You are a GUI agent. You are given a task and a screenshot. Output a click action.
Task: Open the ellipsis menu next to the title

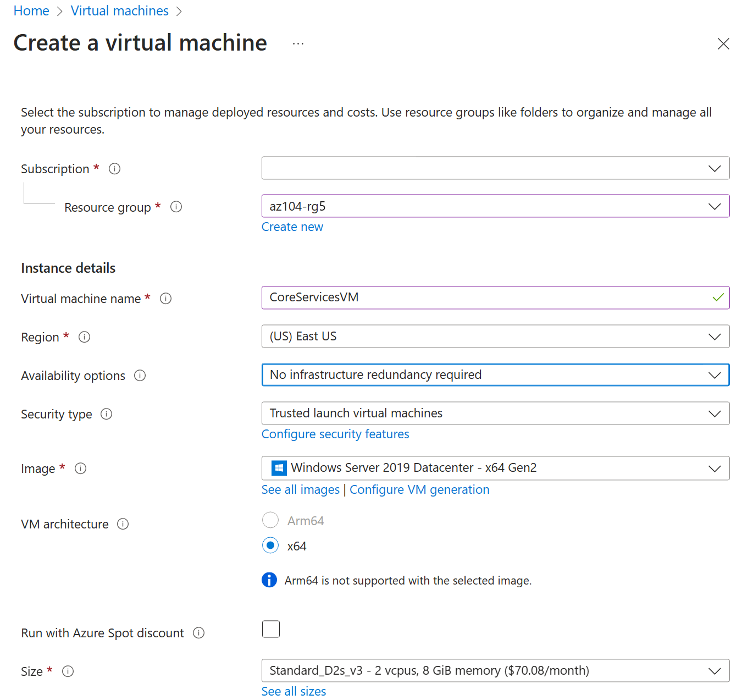tap(297, 43)
